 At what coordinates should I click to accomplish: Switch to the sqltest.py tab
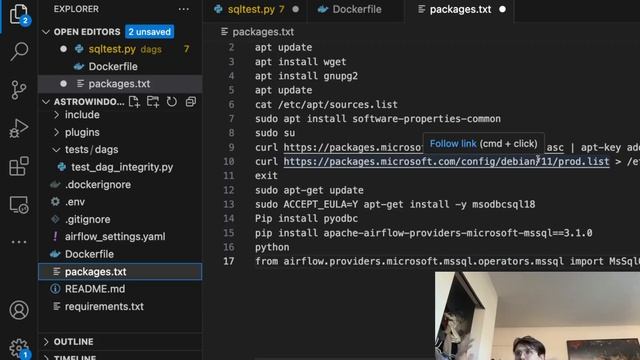pyautogui.click(x=256, y=9)
